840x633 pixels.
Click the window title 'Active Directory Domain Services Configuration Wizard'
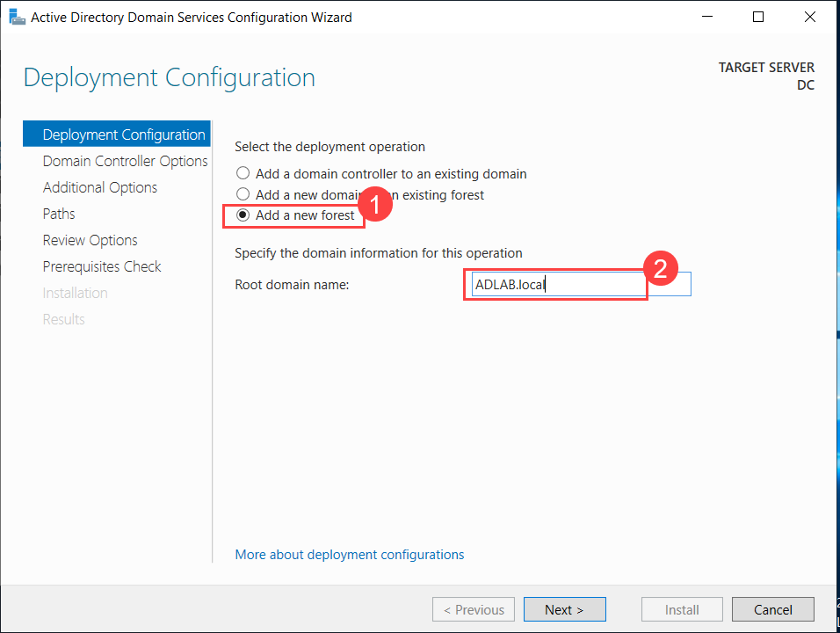(x=192, y=18)
